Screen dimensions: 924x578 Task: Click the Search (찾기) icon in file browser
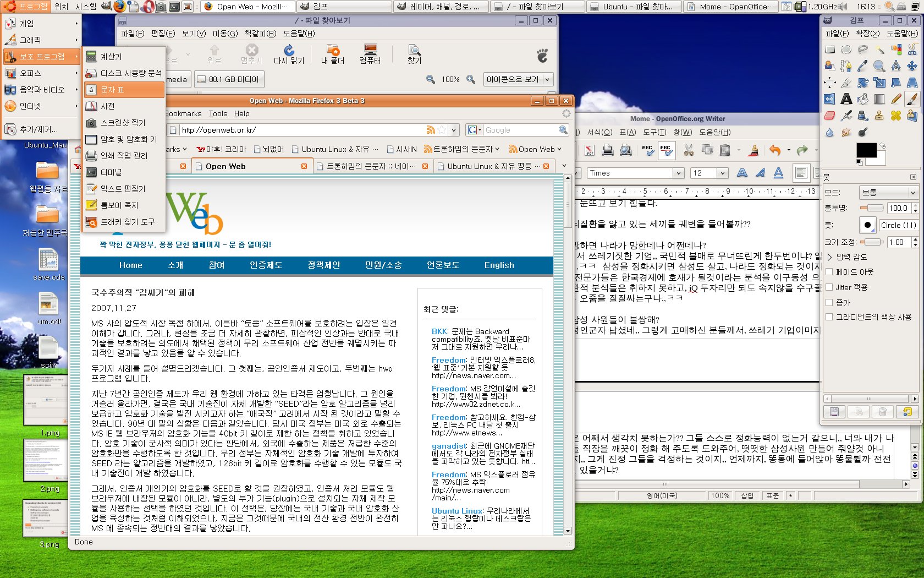pos(414,54)
